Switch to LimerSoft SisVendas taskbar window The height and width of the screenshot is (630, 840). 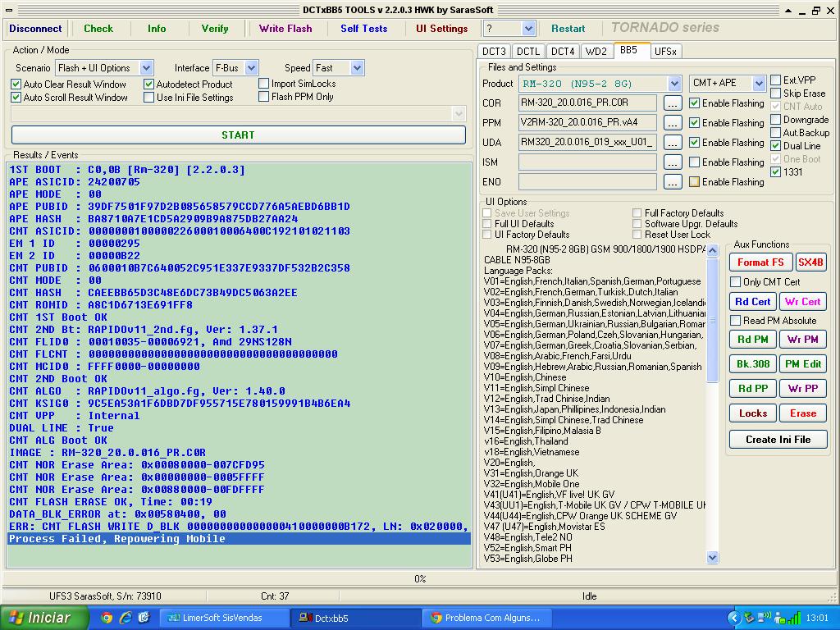(x=224, y=618)
